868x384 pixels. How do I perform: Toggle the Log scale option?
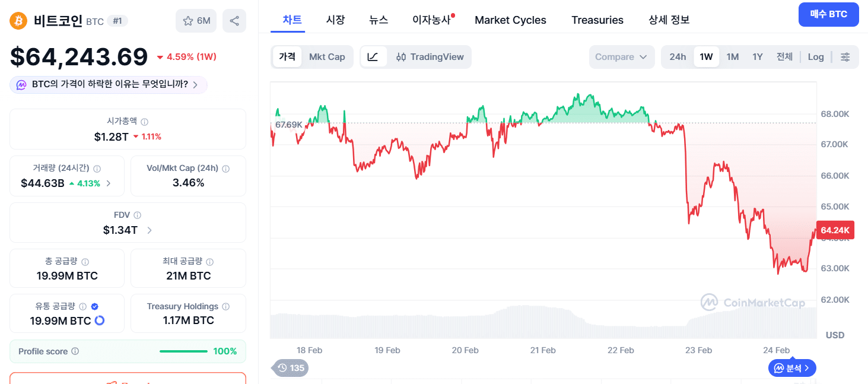click(x=816, y=57)
